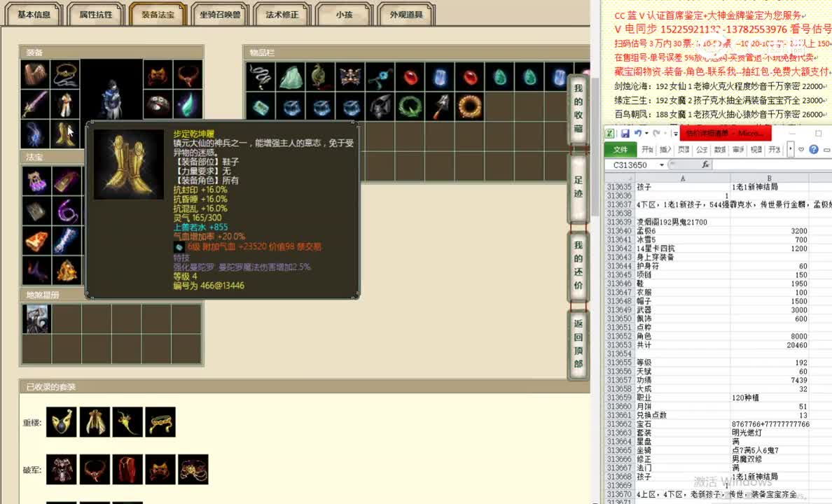Click the 我的还价 side button
This screenshot has height=504, width=832.
pos(578,265)
